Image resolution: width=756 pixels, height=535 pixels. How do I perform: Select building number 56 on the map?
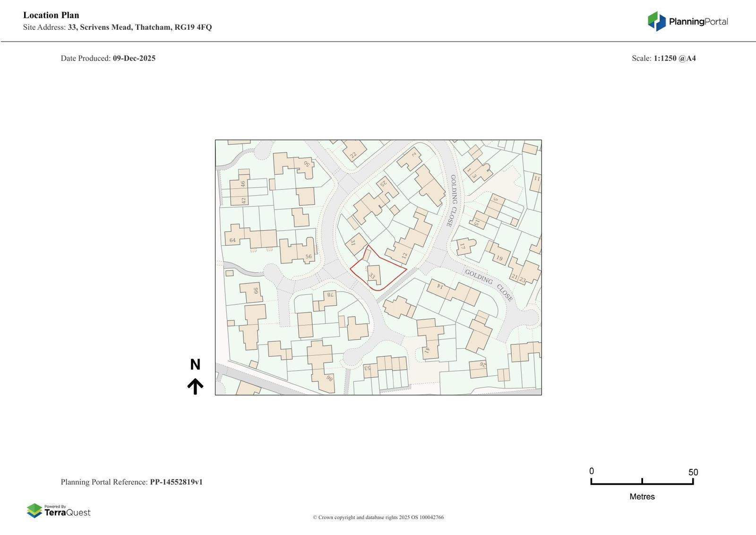(x=309, y=257)
